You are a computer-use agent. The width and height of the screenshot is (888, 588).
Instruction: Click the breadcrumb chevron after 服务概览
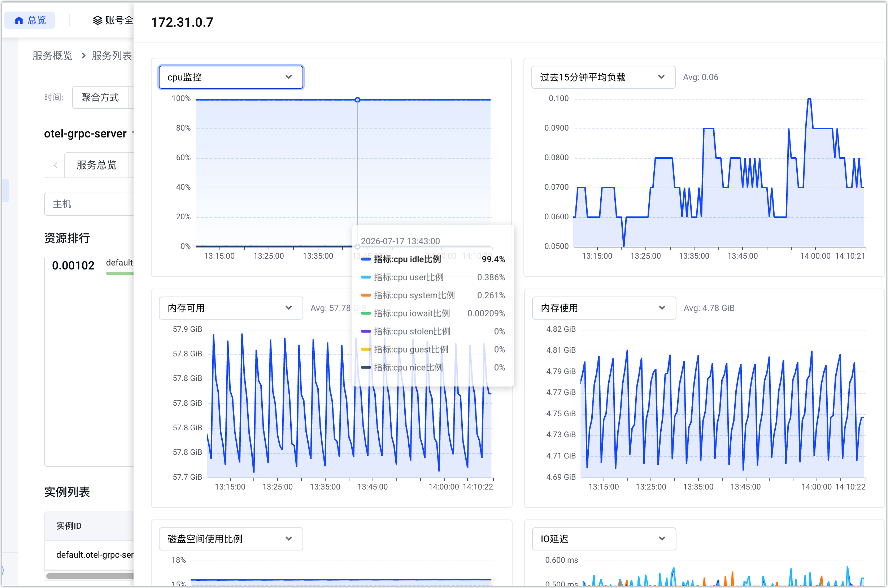pos(83,56)
